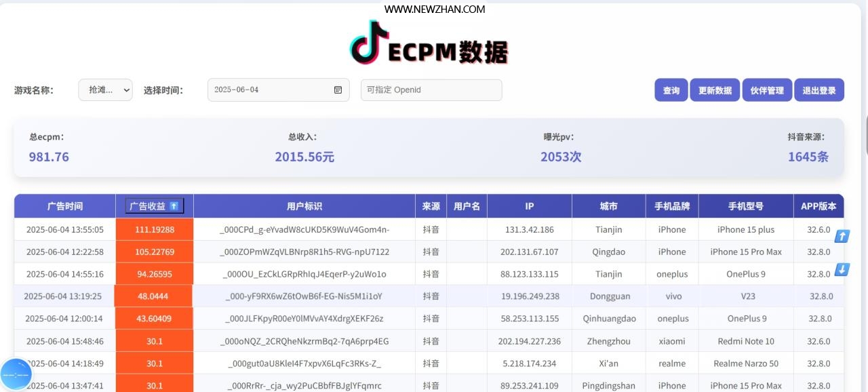Click user ID _000ZOPmWZqVLBNrp8R1h5-RVG-npU7122
Screen dimensions: 868x392
pyautogui.click(x=304, y=252)
